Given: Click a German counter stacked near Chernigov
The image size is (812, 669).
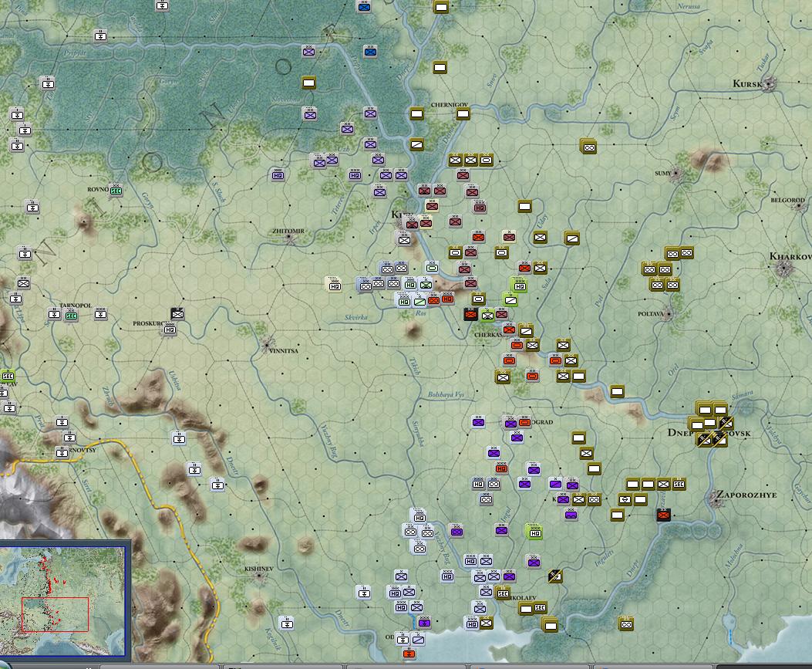Looking at the screenshot, I should [416, 113].
